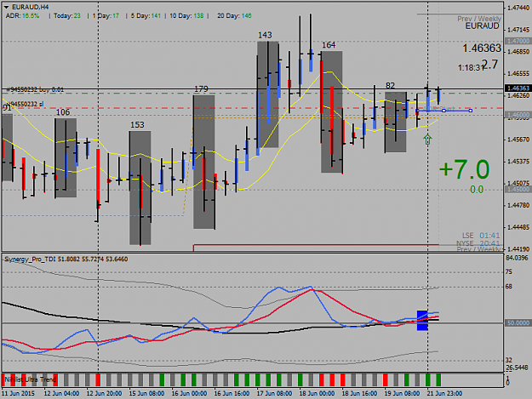Select the #94550232 sl stop loss label
This screenshot has width=532, height=399.
(25, 104)
